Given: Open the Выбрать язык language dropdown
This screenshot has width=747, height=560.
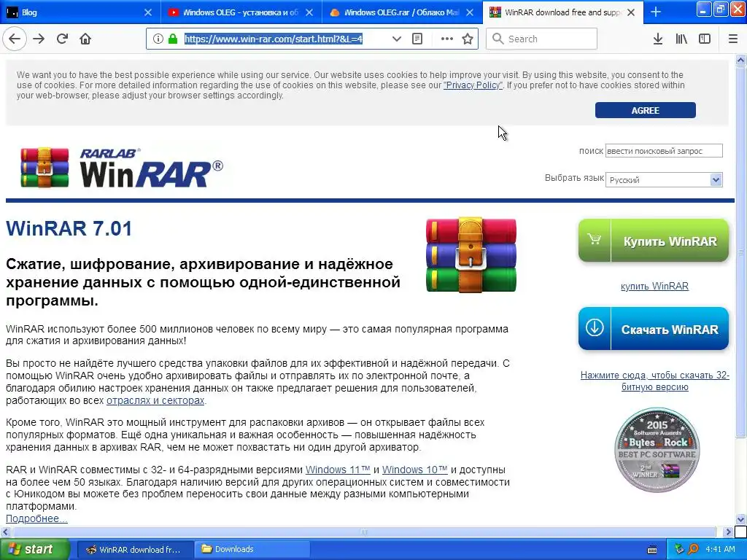Looking at the screenshot, I should (664, 180).
